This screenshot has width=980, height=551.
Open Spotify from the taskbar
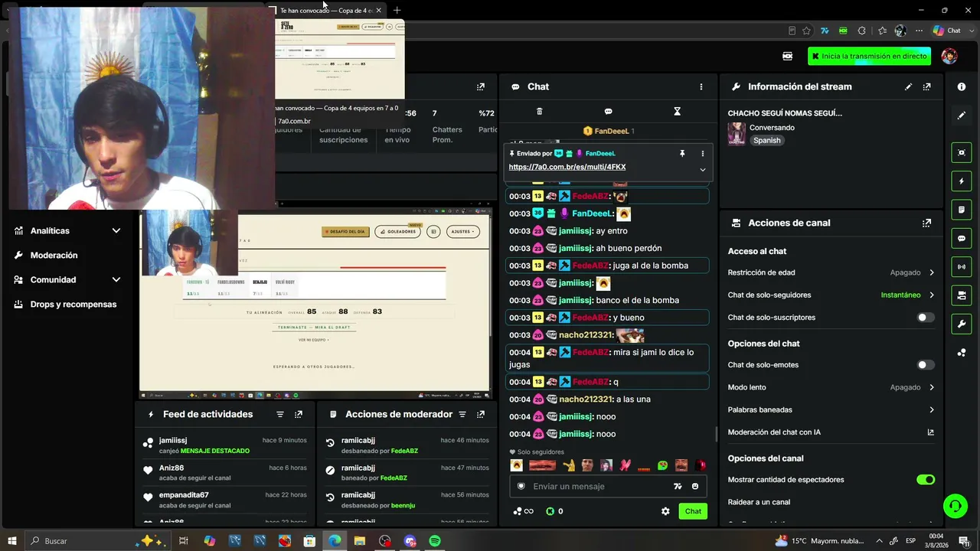click(435, 541)
